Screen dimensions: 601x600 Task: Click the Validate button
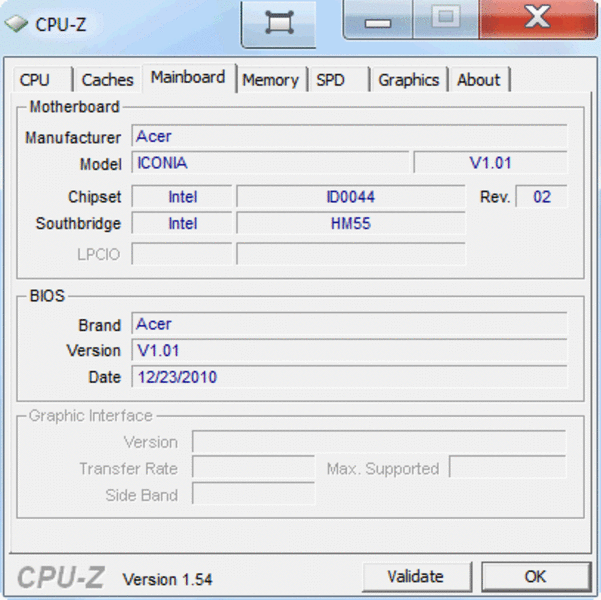(x=416, y=576)
